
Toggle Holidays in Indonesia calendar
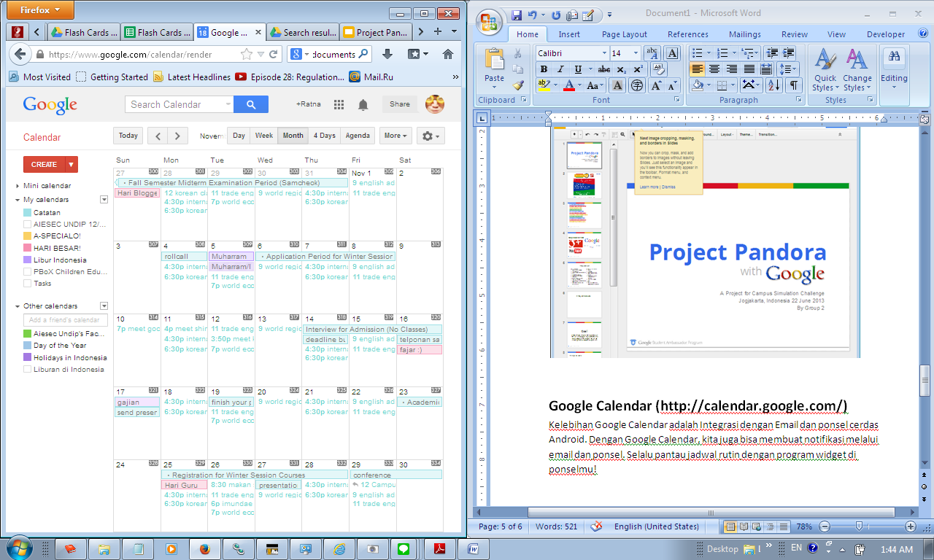(x=28, y=357)
